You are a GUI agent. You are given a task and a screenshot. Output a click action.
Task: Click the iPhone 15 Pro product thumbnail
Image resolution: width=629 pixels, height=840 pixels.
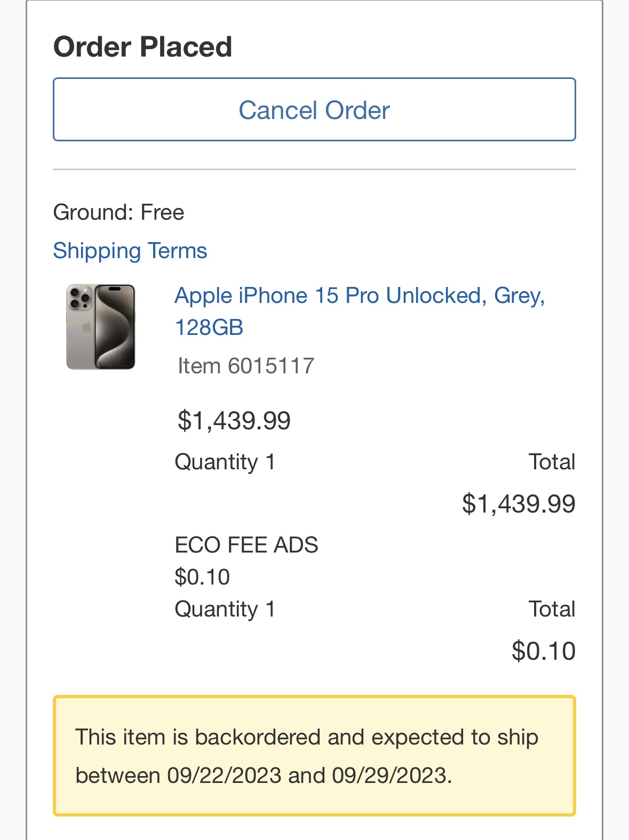point(101,326)
